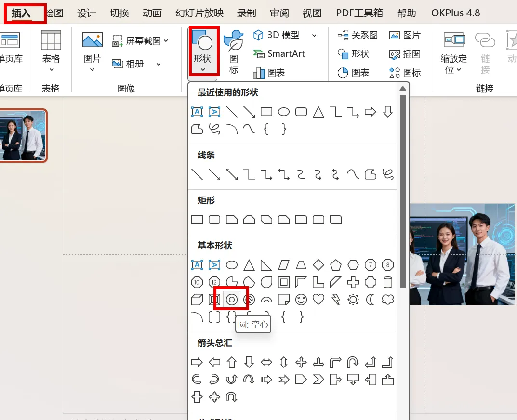Click the 关系图 button
Screen dimensions: 517x420
[358, 35]
